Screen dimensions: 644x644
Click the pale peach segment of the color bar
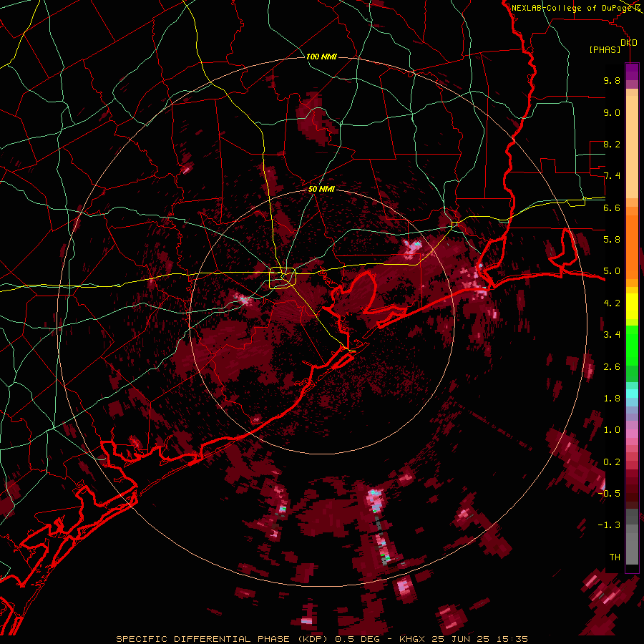click(632, 148)
